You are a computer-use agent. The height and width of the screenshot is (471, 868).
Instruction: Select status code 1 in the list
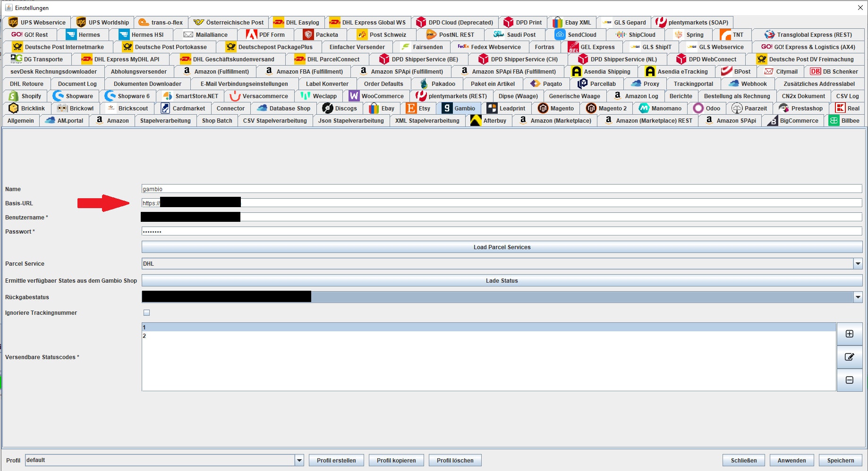point(489,327)
